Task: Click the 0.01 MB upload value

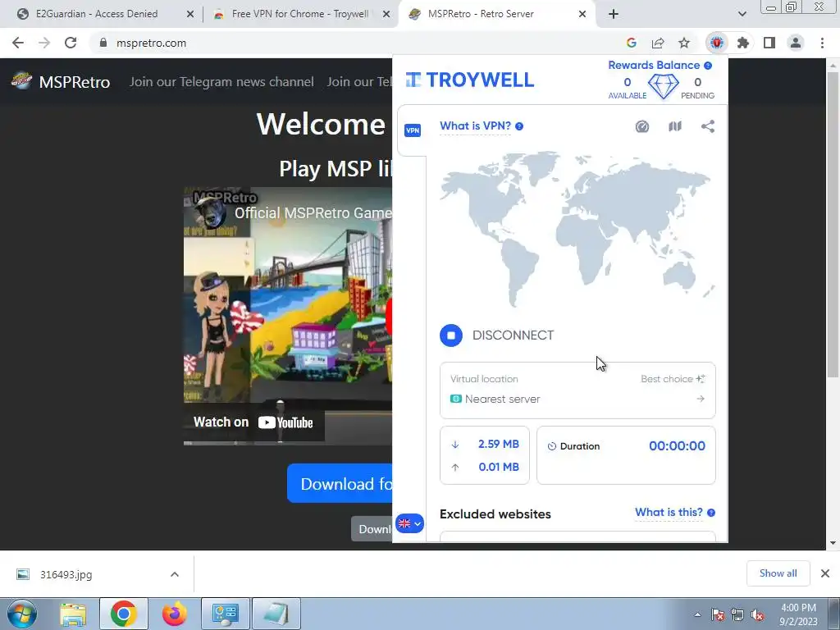Action: click(x=498, y=467)
